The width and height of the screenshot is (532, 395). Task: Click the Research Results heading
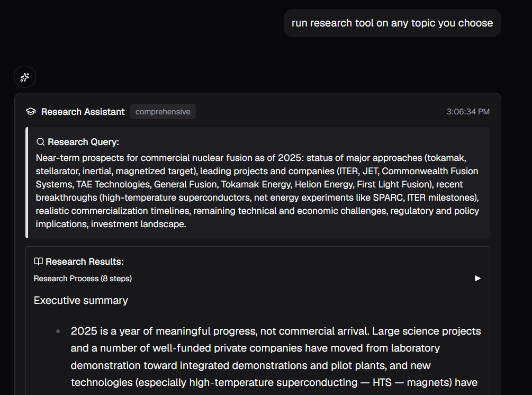85,262
